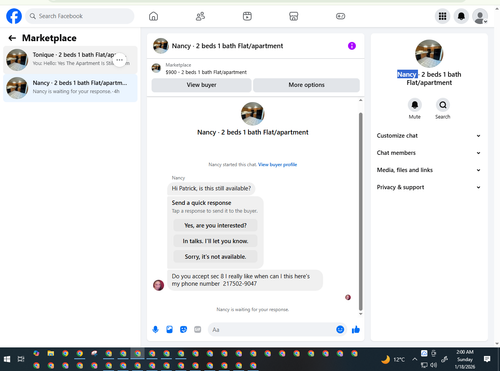Open purple conversation info icon

coord(352,46)
